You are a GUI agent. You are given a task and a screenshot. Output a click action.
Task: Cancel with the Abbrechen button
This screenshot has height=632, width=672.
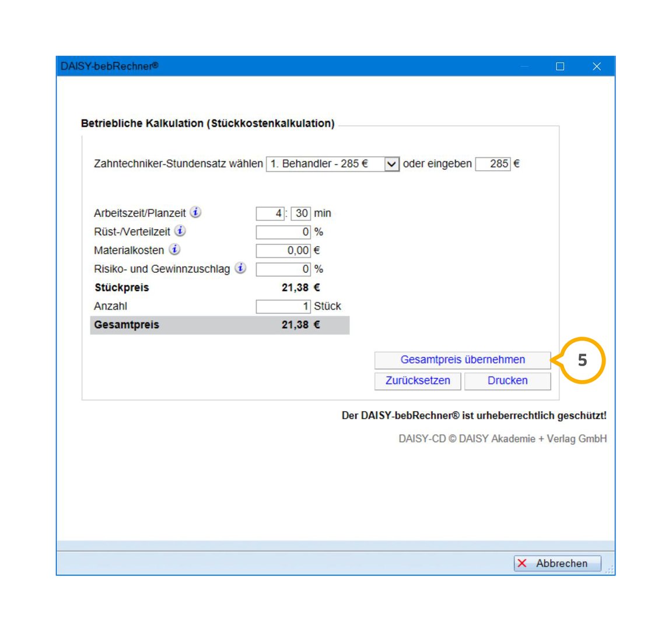point(557,563)
